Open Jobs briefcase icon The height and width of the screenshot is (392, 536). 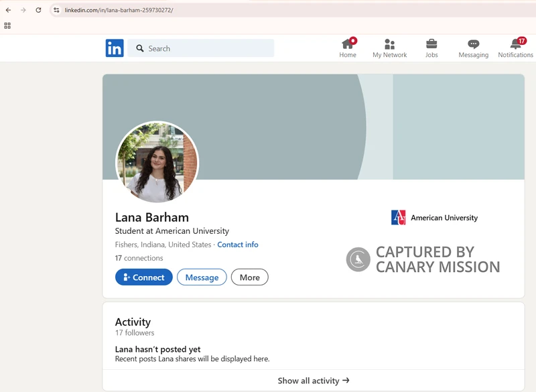tap(431, 44)
